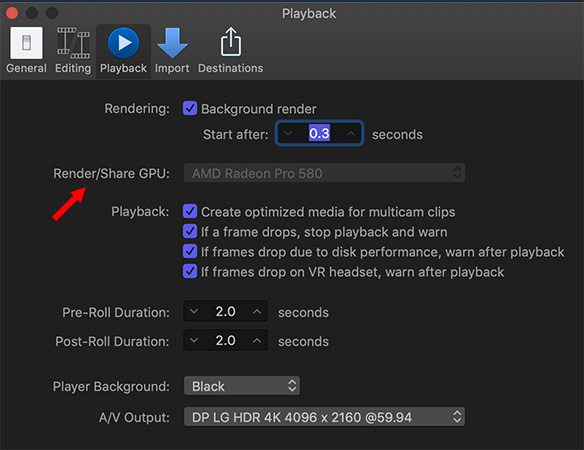The width and height of the screenshot is (584, 450).
Task: Toggle disk performance frame drop warning
Action: point(190,251)
